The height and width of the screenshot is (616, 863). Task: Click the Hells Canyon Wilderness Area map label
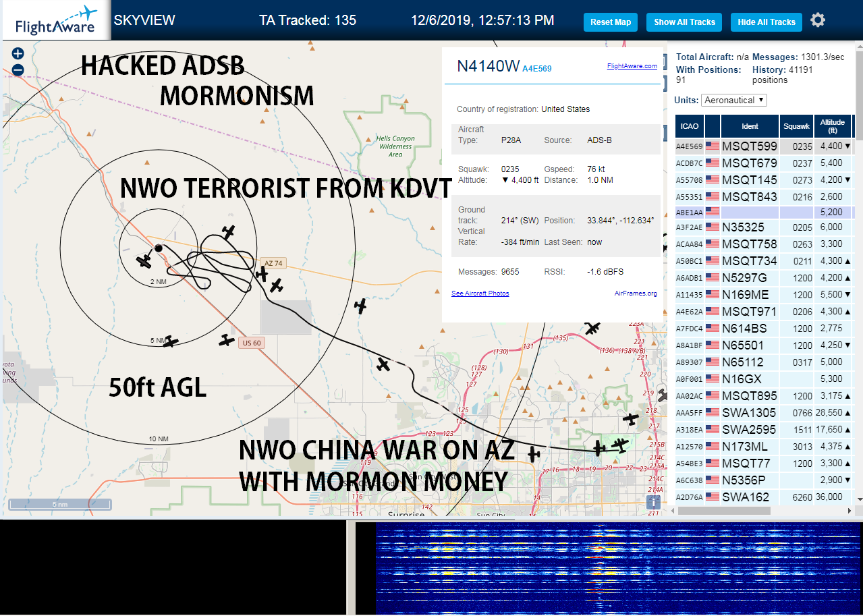(x=395, y=146)
